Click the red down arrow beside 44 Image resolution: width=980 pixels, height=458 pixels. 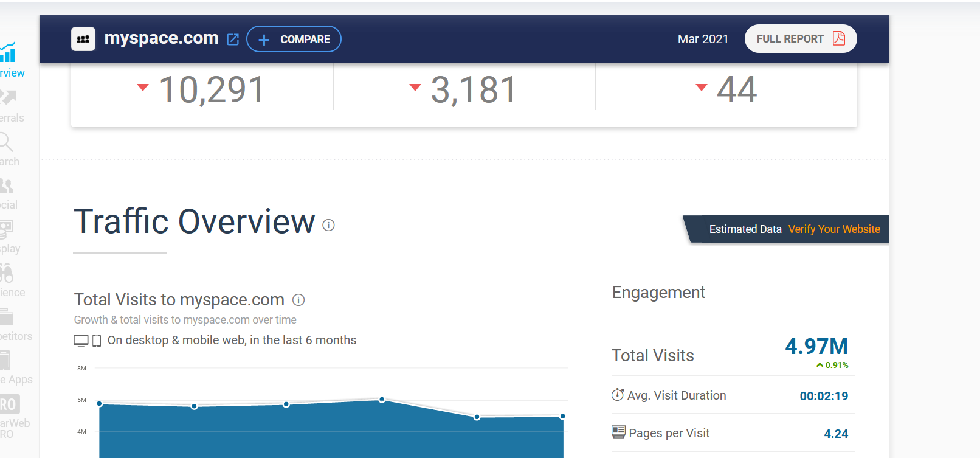pos(702,87)
